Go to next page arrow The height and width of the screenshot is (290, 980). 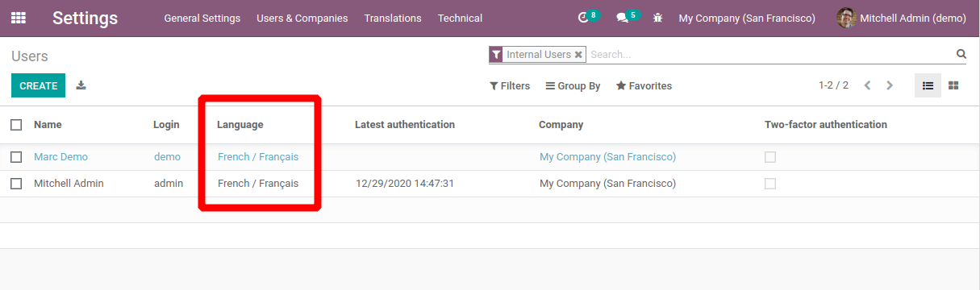[x=890, y=85]
